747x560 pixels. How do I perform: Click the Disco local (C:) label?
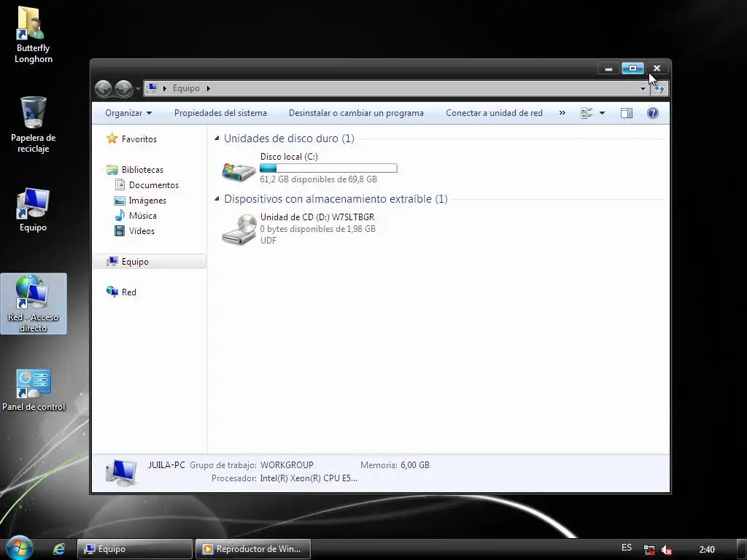[x=289, y=156]
